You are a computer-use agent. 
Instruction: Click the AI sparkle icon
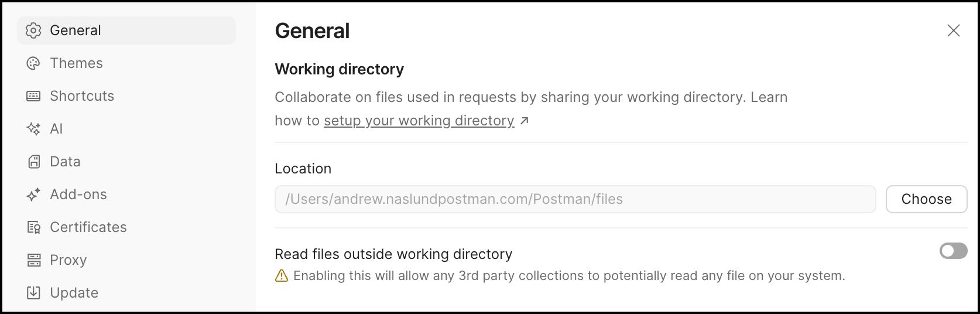pos(34,129)
